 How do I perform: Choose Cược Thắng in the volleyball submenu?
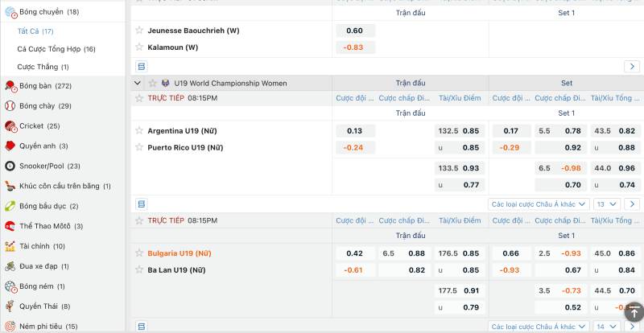pos(43,67)
